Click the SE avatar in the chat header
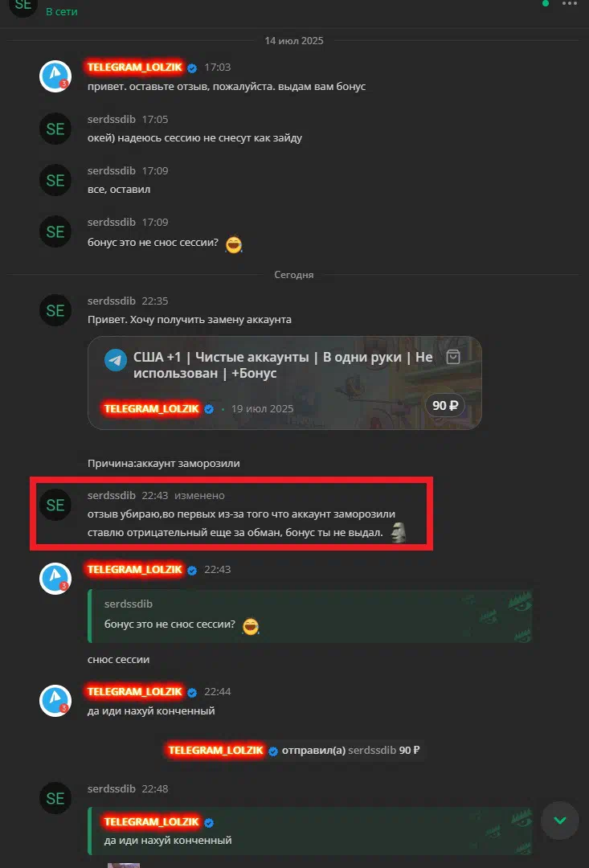This screenshot has width=589, height=868. pos(23,6)
